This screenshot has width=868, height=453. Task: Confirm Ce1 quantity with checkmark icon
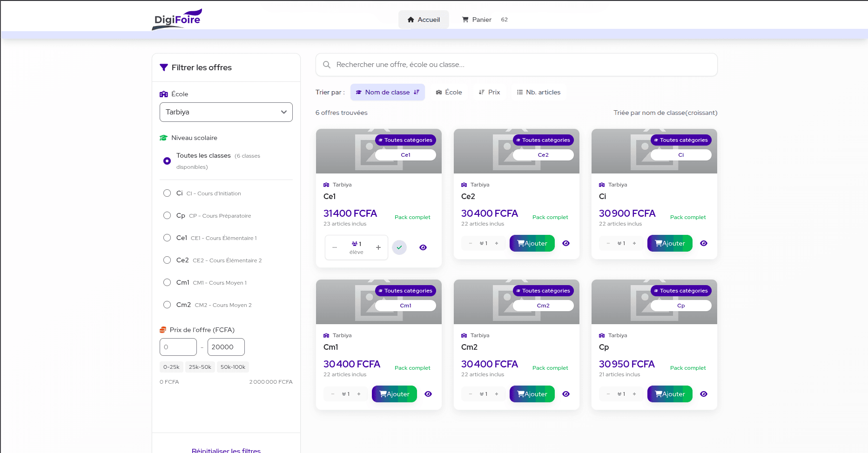pos(399,247)
